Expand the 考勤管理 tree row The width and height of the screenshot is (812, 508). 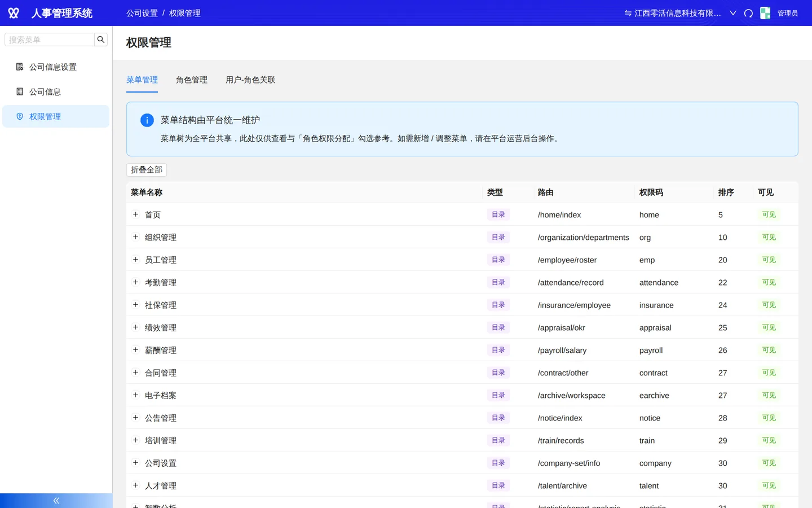[x=135, y=282]
